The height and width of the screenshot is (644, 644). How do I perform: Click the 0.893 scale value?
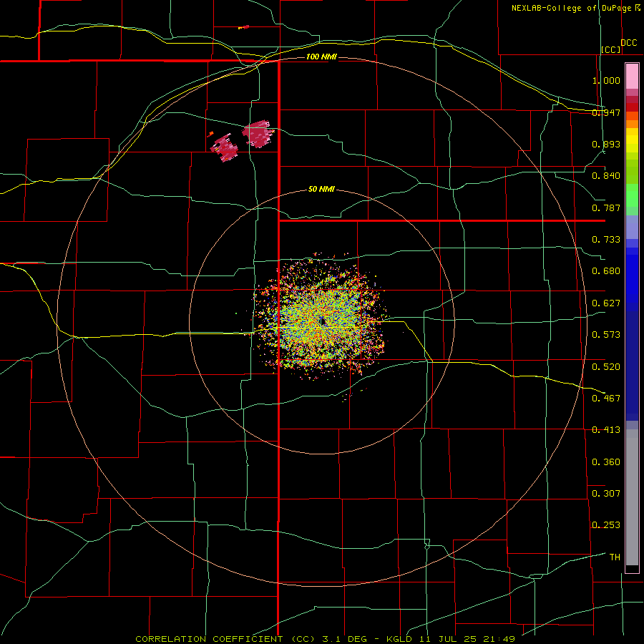[x=606, y=144]
